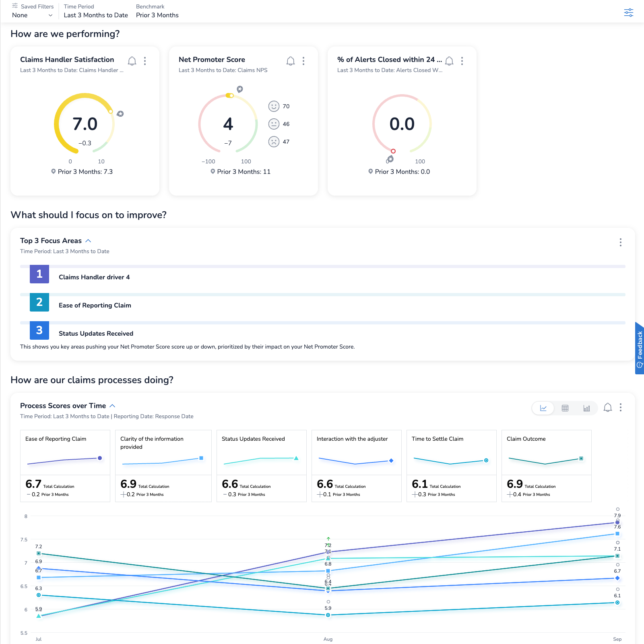Image resolution: width=644 pixels, height=644 pixels.
Task: Click the Time Period Last 3 Months filter
Action: click(x=96, y=15)
